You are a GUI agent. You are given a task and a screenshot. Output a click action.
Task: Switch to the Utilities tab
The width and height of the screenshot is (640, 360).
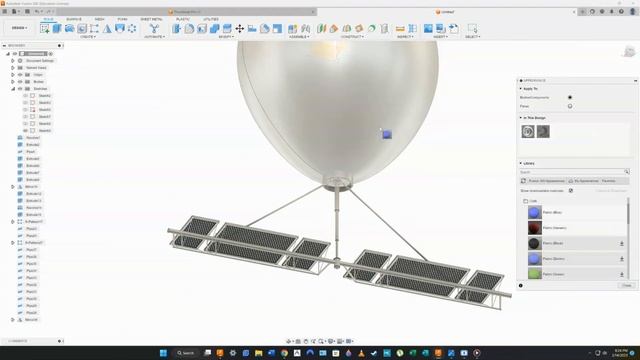pos(211,19)
